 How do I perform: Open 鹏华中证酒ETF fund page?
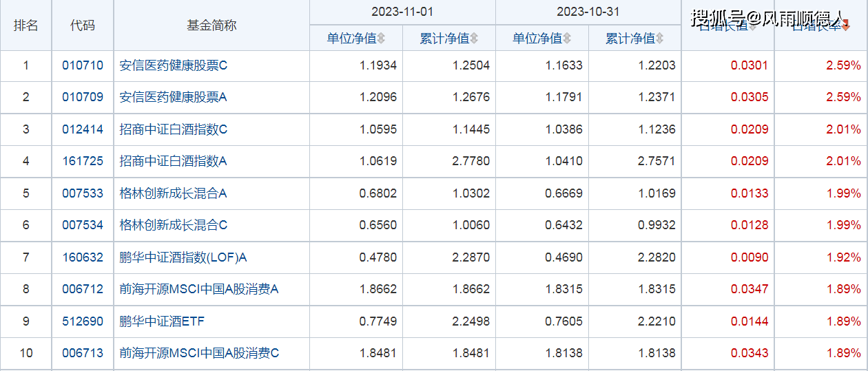(x=162, y=321)
